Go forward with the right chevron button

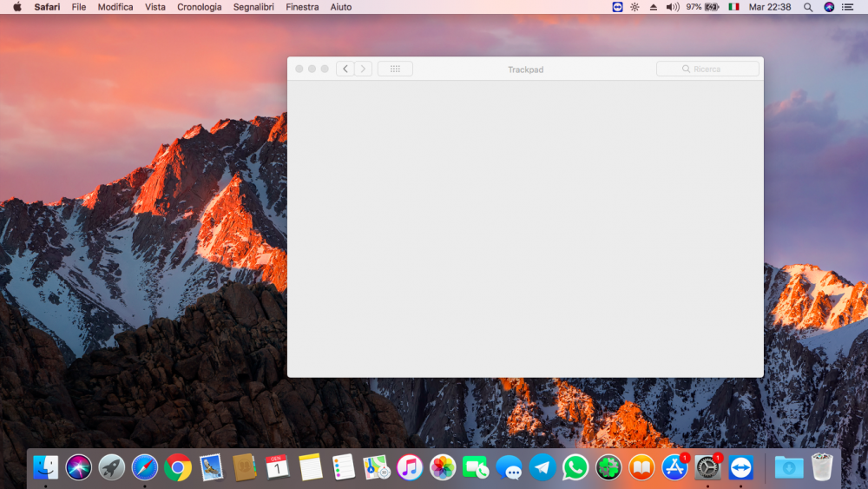coord(363,69)
